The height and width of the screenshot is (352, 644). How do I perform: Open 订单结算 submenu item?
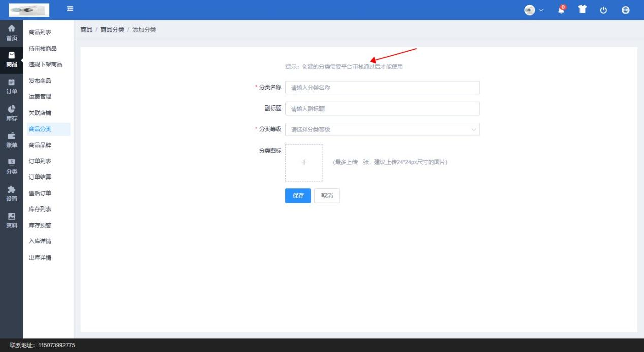(40, 177)
